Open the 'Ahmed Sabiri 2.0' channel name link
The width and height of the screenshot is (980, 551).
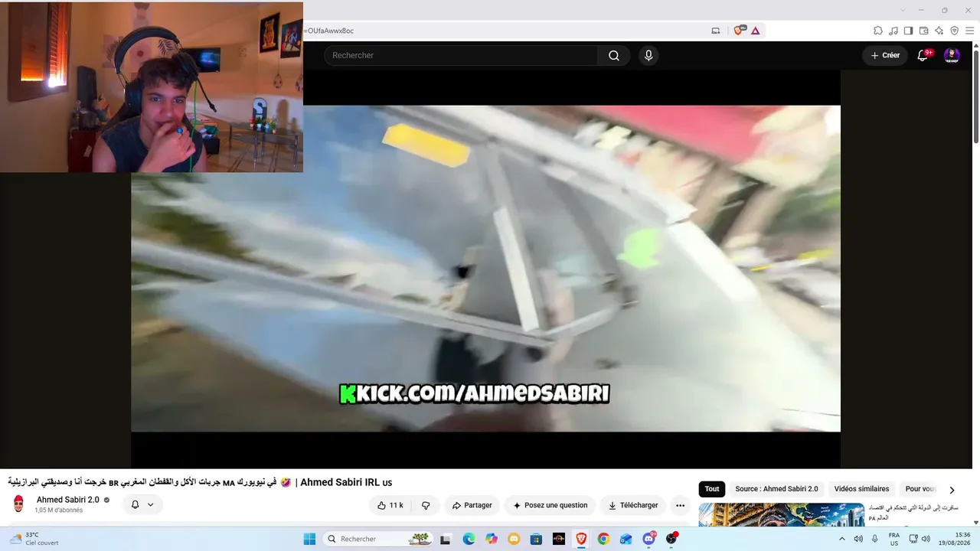click(x=68, y=500)
